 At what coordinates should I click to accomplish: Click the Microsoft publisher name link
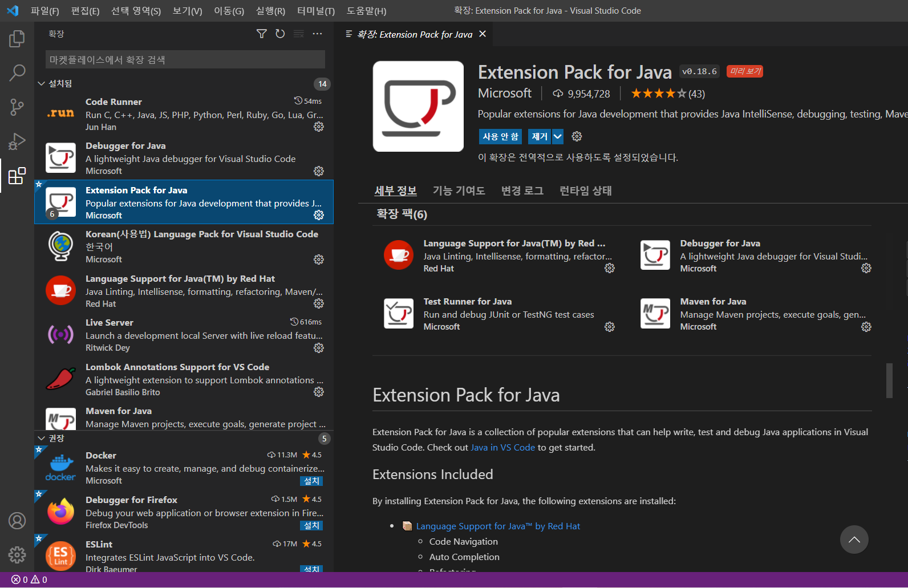[504, 93]
